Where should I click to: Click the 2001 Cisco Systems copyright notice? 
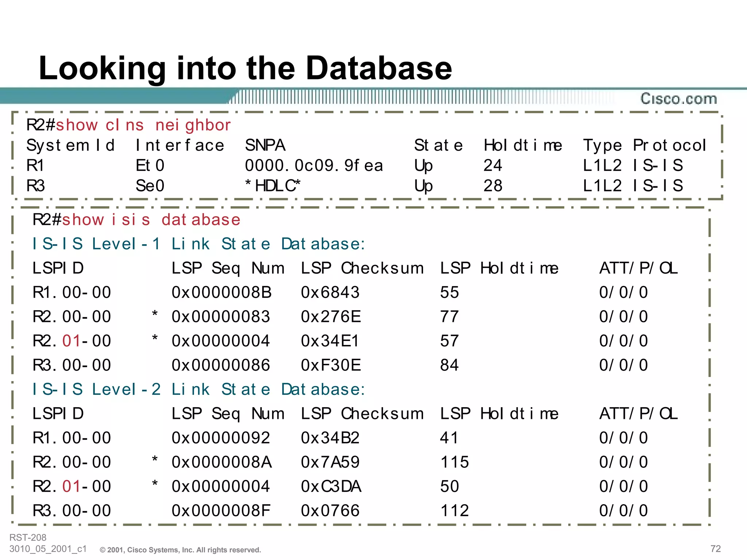point(181,550)
